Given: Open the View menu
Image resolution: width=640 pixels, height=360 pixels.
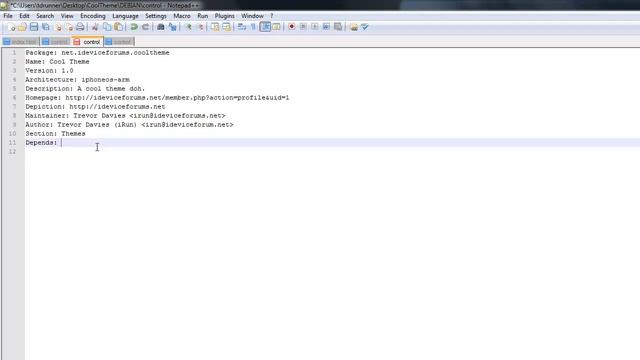Looking at the screenshot, I should tap(67, 16).
